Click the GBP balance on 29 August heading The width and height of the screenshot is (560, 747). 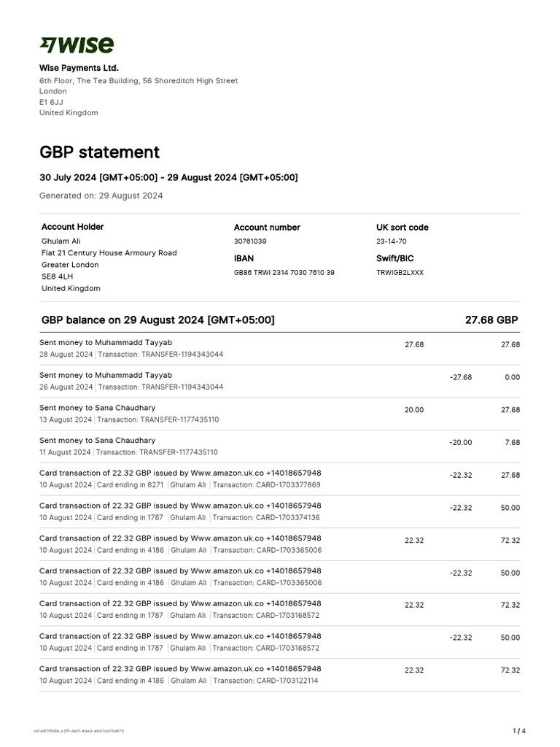(x=158, y=320)
